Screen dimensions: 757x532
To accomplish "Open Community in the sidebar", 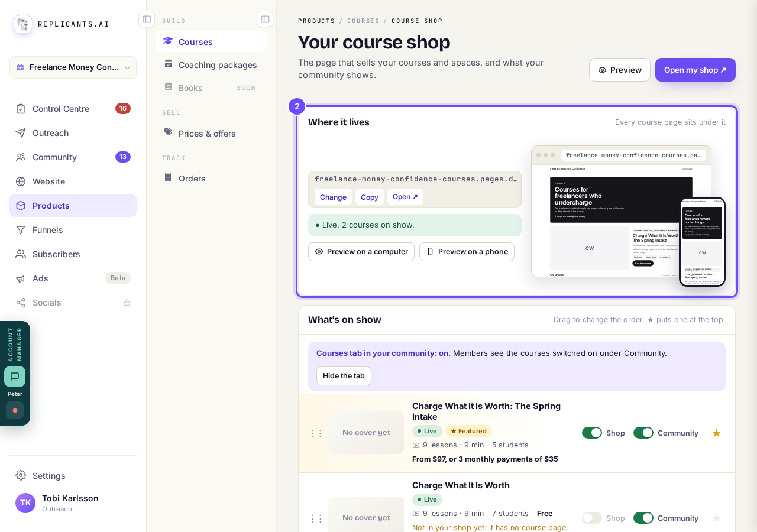I will (73, 157).
